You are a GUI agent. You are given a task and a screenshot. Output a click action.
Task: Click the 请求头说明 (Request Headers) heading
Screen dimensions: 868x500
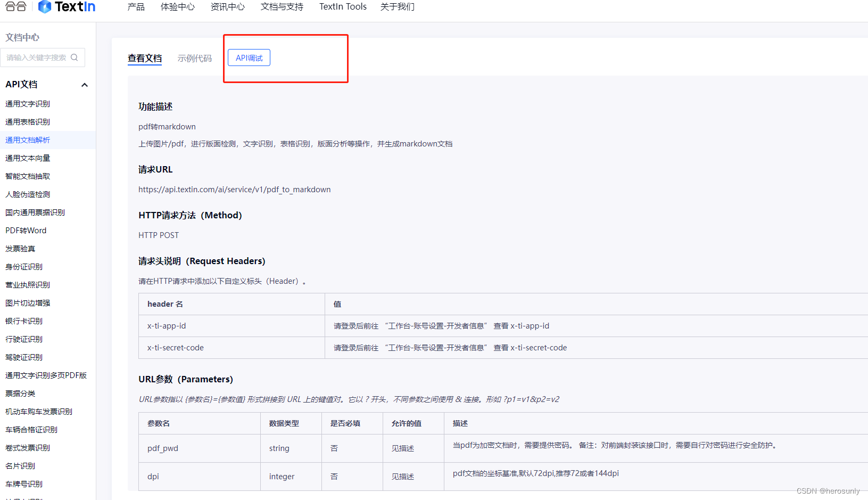click(x=202, y=261)
